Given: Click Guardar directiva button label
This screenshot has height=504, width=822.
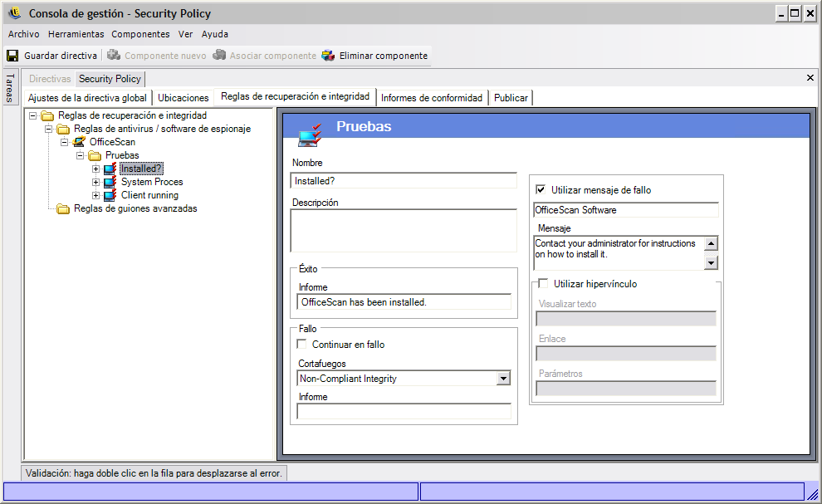Looking at the screenshot, I should coord(61,56).
